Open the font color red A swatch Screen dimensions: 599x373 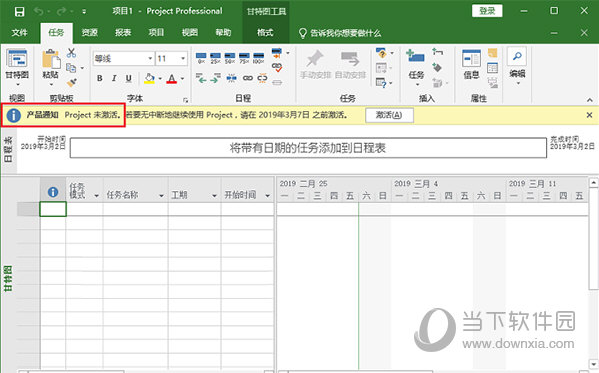pos(172,79)
